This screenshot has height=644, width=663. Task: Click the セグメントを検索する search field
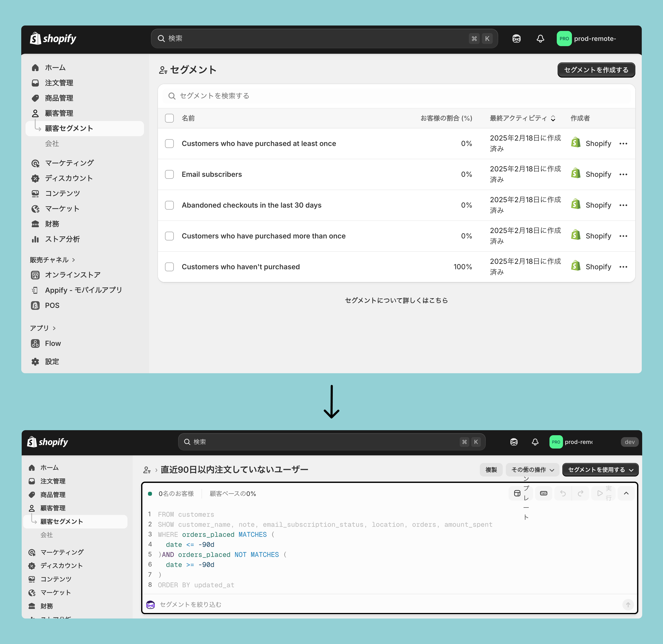click(396, 96)
